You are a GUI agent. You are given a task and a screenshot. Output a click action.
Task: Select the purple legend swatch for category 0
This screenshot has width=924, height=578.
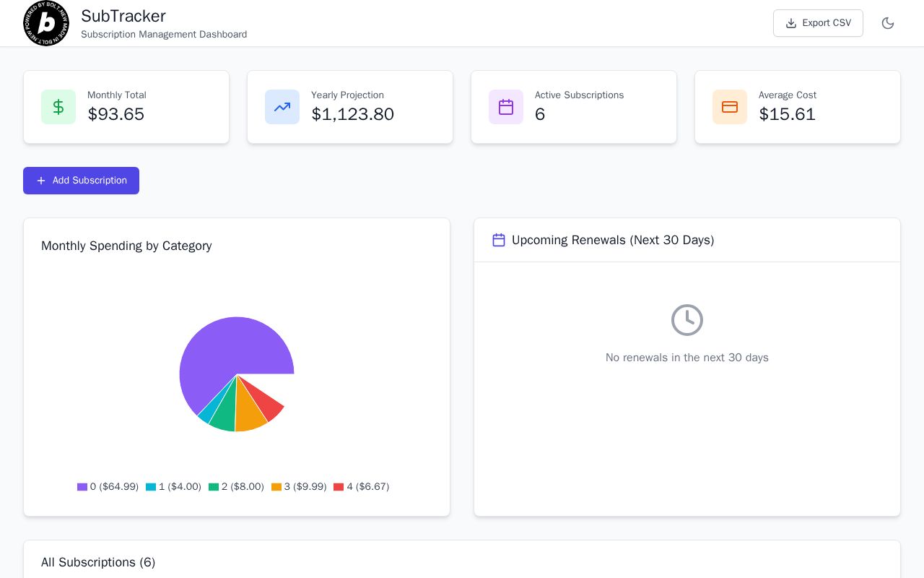point(82,487)
